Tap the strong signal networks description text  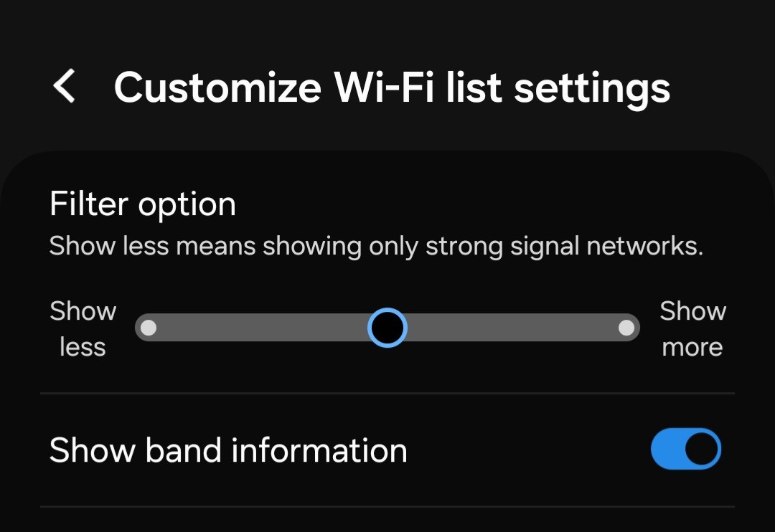375,246
